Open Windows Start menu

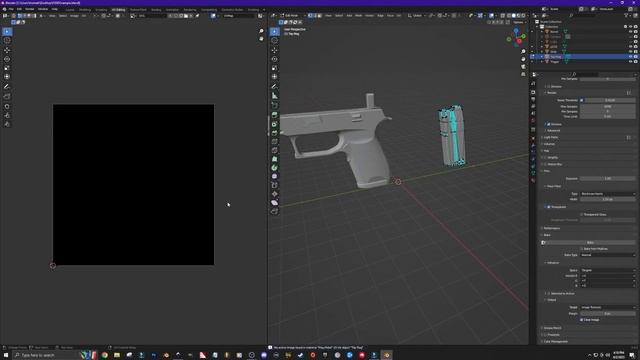(6, 355)
